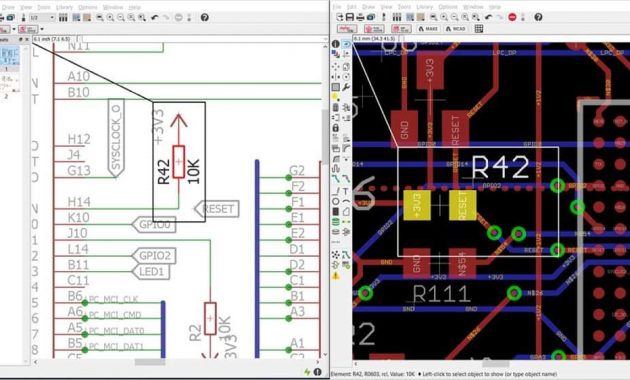Click the Info tool in board editor
Viewport: 630px width, 380px height.
(335, 44)
